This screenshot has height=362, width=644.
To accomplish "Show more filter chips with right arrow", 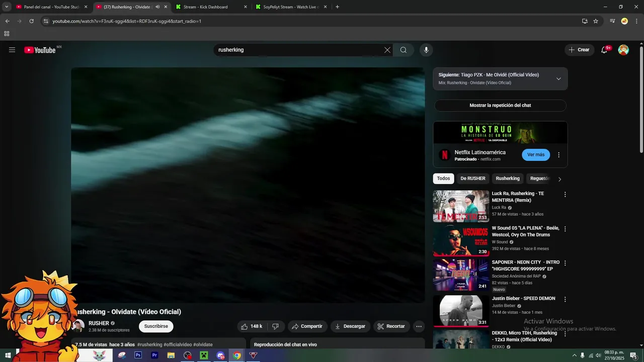I will [x=559, y=179].
